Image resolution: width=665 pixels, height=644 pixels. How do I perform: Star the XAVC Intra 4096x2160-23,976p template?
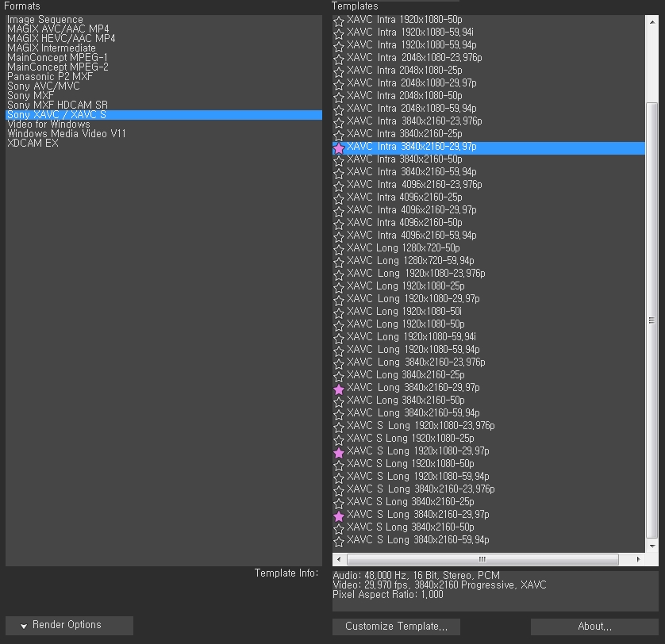[338, 186]
